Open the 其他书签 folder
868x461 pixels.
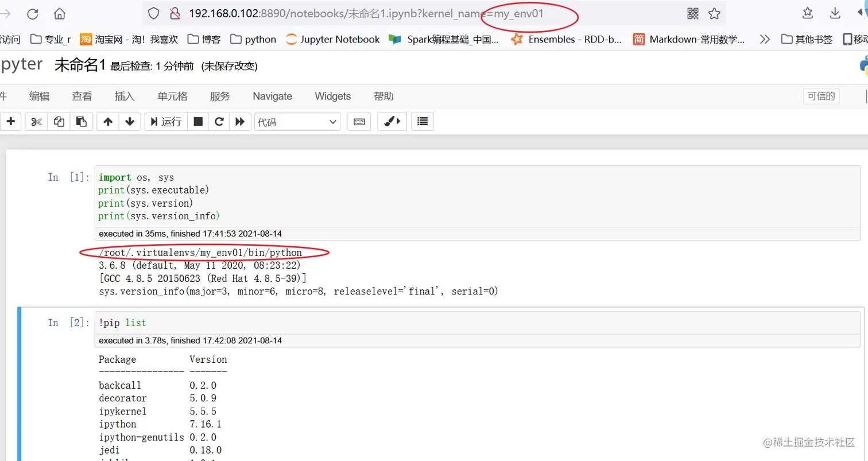[807, 39]
